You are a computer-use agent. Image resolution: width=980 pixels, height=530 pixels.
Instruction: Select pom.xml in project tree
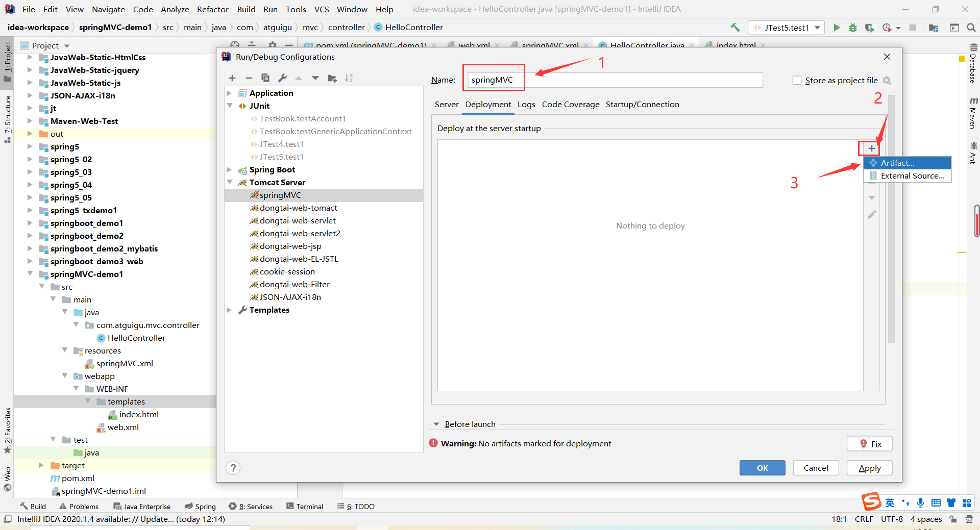pyautogui.click(x=78, y=478)
